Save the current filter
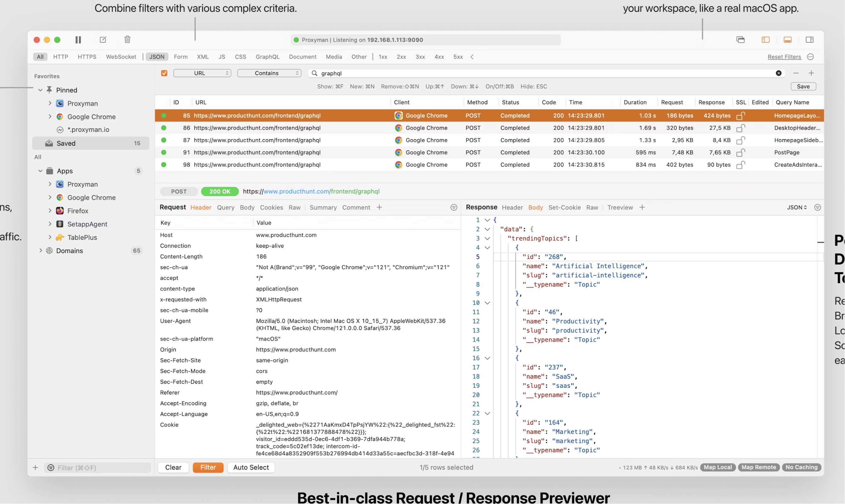Viewport: 845px width, 504px height. point(803,86)
